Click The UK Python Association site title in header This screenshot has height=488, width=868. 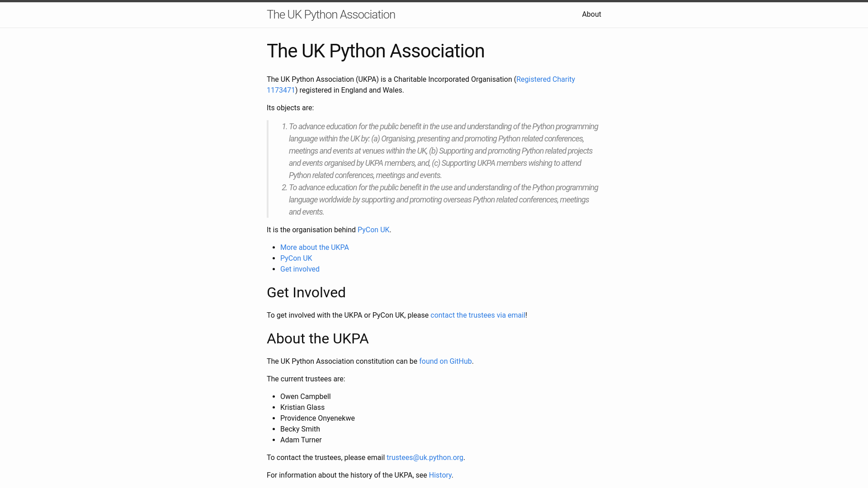(331, 14)
